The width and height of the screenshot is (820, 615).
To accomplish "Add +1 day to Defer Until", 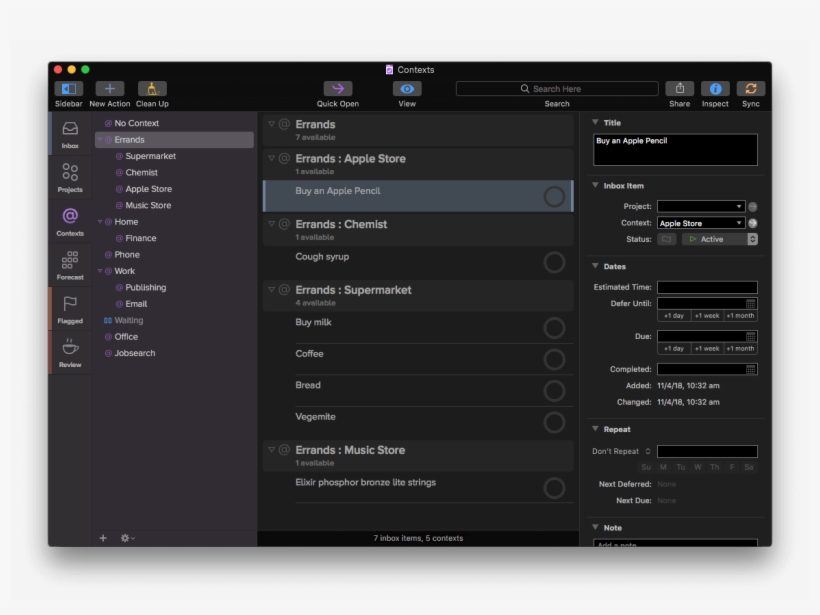I will coord(674,316).
